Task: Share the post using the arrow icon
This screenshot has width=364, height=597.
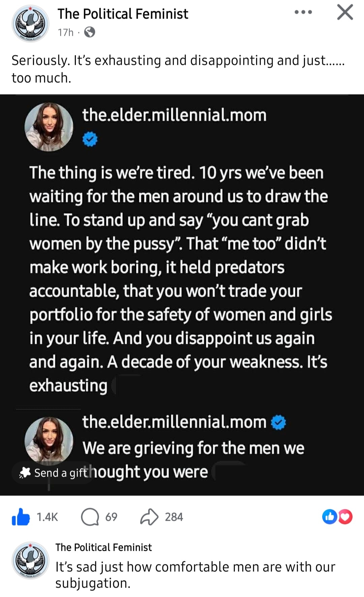Action: 149,517
